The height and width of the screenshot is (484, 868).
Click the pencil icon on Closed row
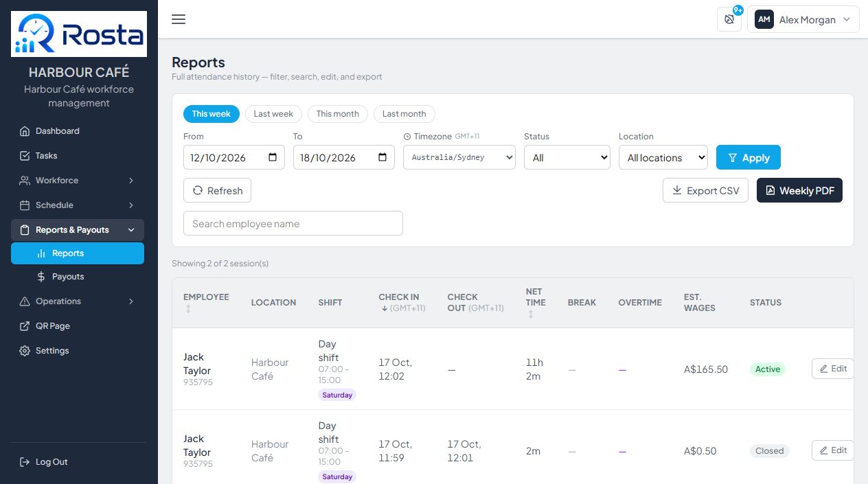(823, 450)
